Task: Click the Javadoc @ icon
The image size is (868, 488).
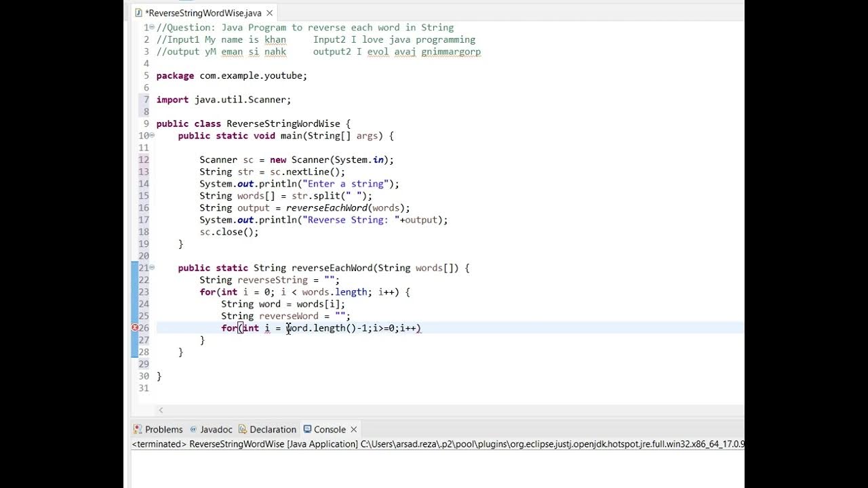Action: 193,430
